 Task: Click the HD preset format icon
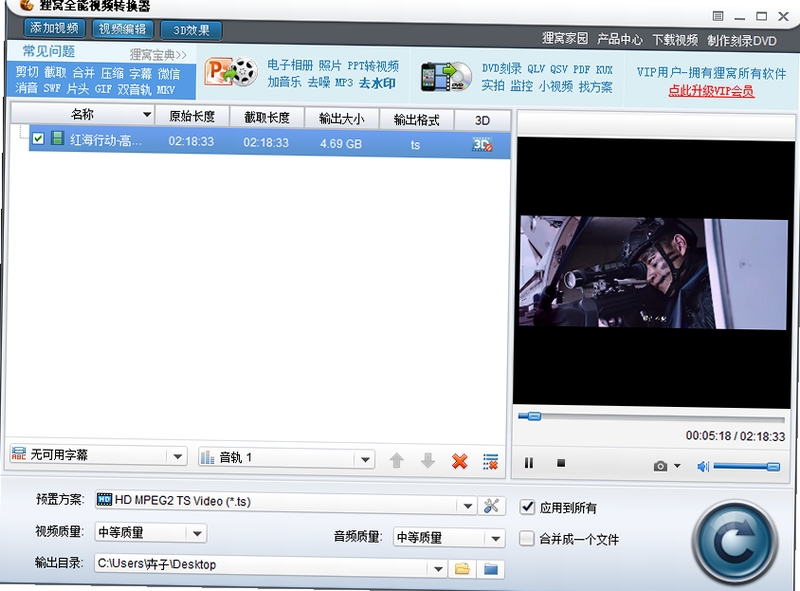105,499
